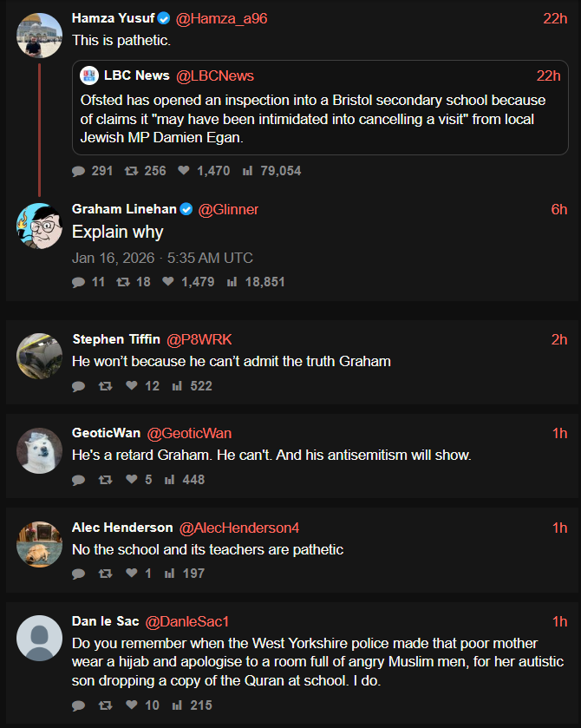Open @Glinner profile handle link

(x=228, y=209)
